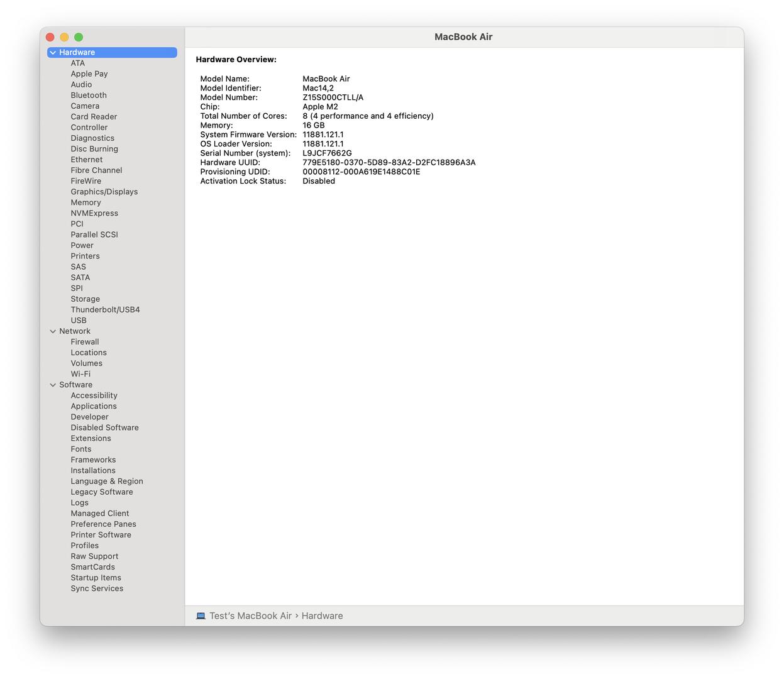Select Locations under Network
Screen dimensions: 784x679
pos(89,353)
